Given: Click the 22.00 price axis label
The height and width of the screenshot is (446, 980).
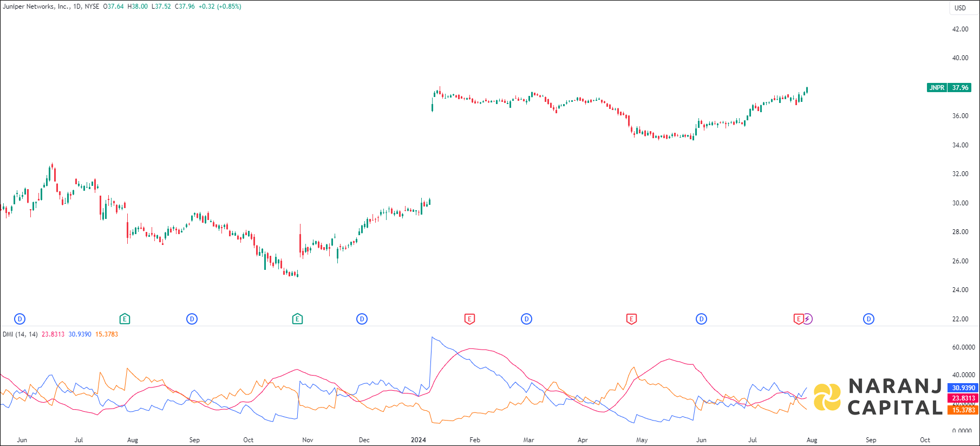Looking at the screenshot, I should click(961, 319).
